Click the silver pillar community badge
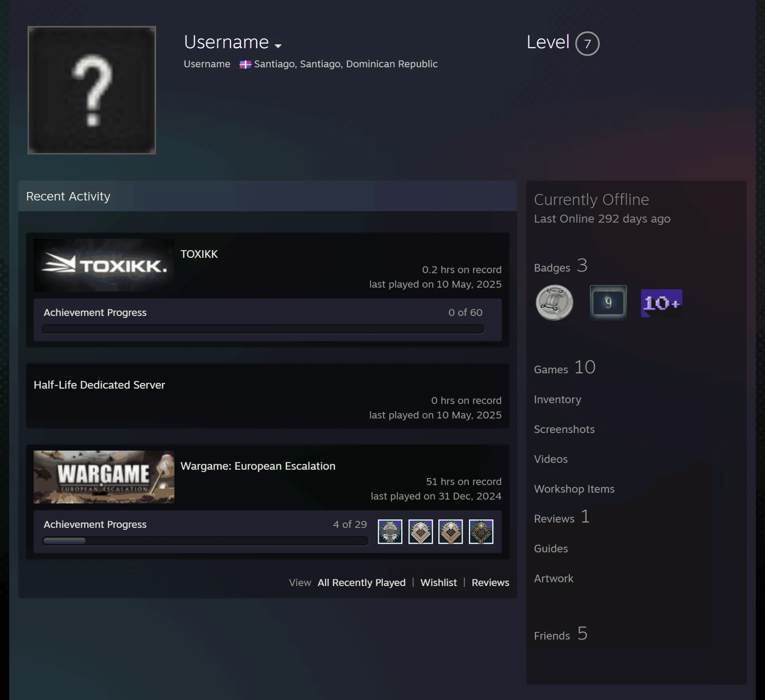Viewport: 765px width, 700px height. (x=554, y=303)
